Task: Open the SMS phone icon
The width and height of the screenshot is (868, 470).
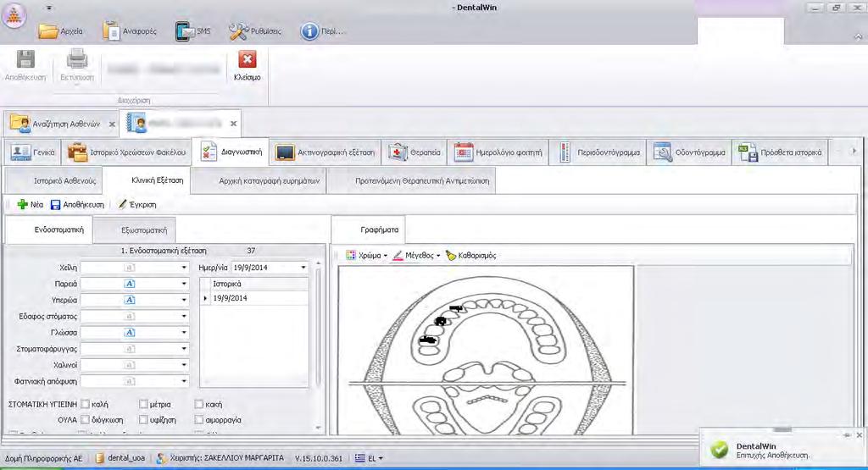Action: [185, 31]
